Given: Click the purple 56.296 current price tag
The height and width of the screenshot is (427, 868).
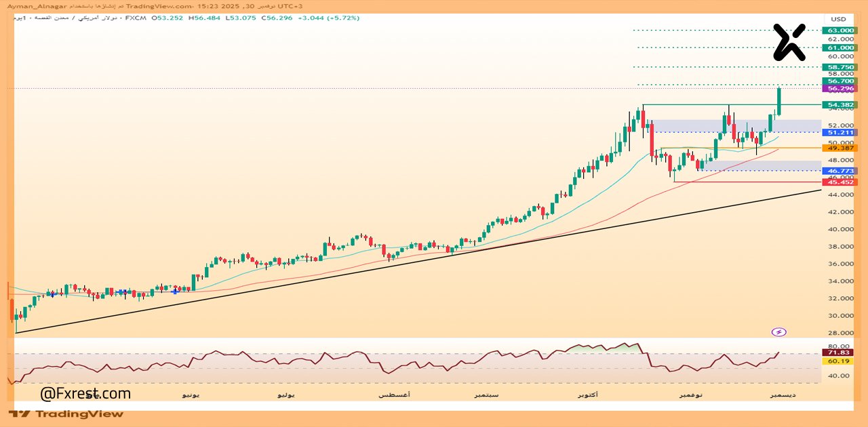Looking at the screenshot, I should pos(841,87).
